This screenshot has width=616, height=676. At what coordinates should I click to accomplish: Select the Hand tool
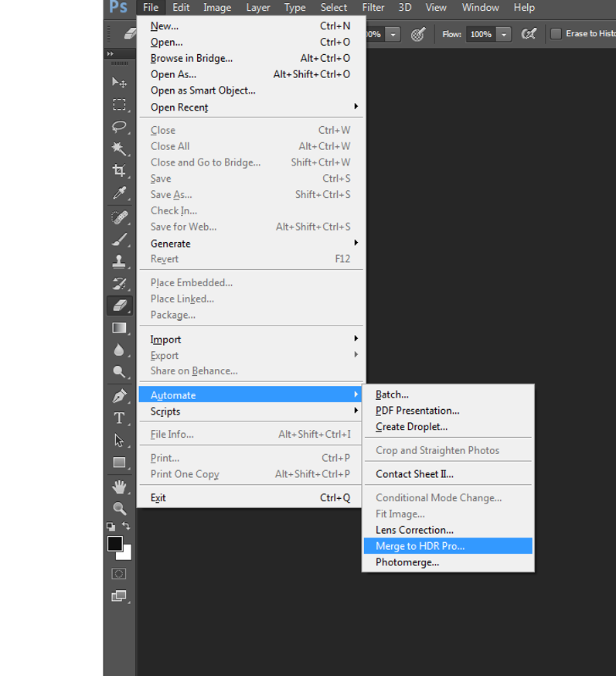pos(119,487)
